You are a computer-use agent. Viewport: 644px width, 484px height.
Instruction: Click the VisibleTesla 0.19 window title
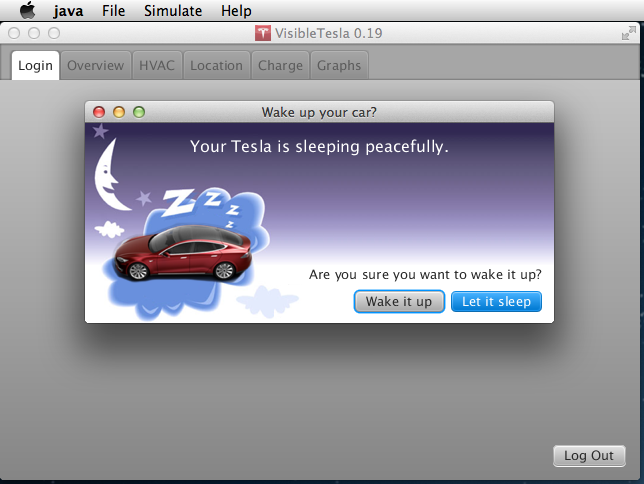pos(329,33)
